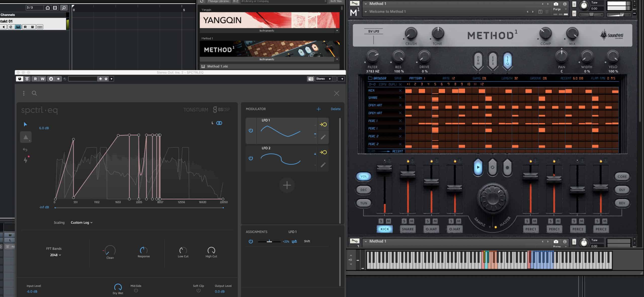
Task: Click Delete in the Modulator panel
Action: [336, 109]
